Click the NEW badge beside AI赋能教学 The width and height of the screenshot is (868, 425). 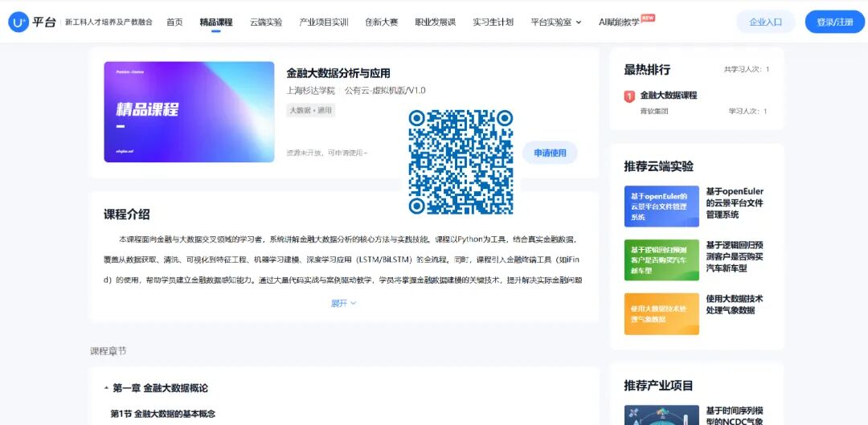(648, 18)
